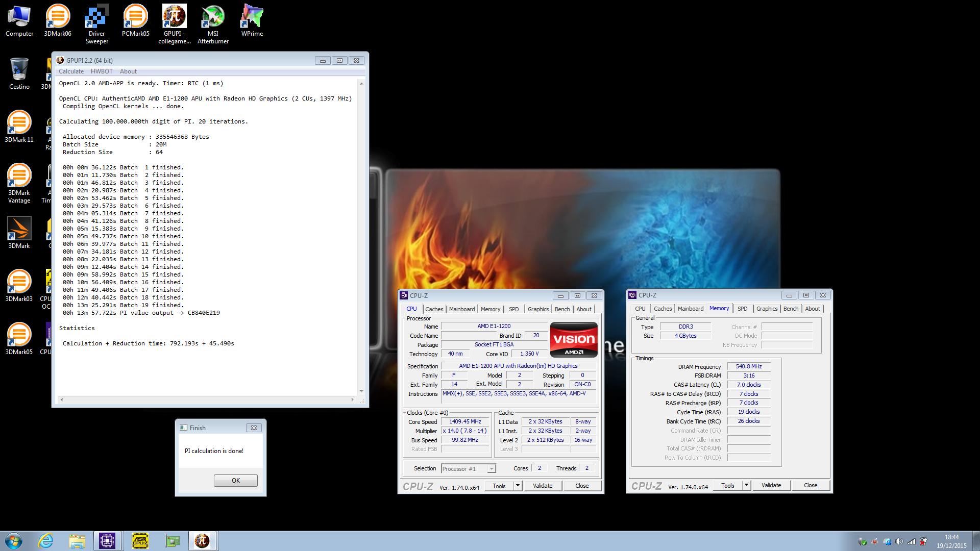Open the WPrime shortcut
The image size is (980, 551).
[252, 21]
